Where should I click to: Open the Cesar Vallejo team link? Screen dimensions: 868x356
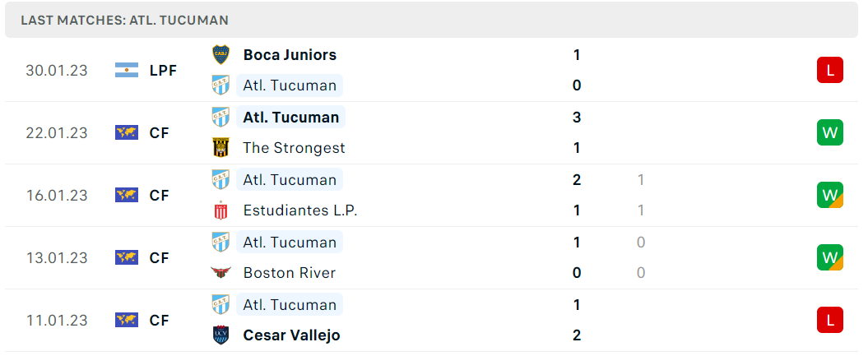(292, 335)
